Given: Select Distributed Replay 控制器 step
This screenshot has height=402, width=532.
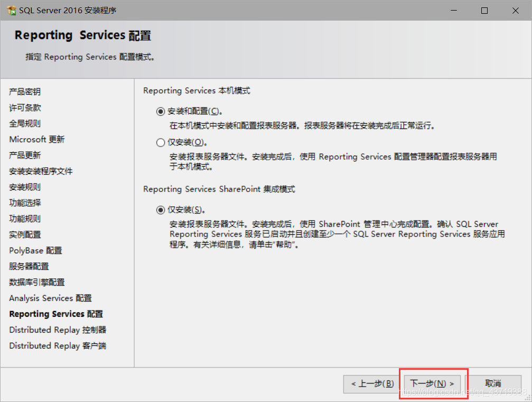Looking at the screenshot, I should [58, 330].
